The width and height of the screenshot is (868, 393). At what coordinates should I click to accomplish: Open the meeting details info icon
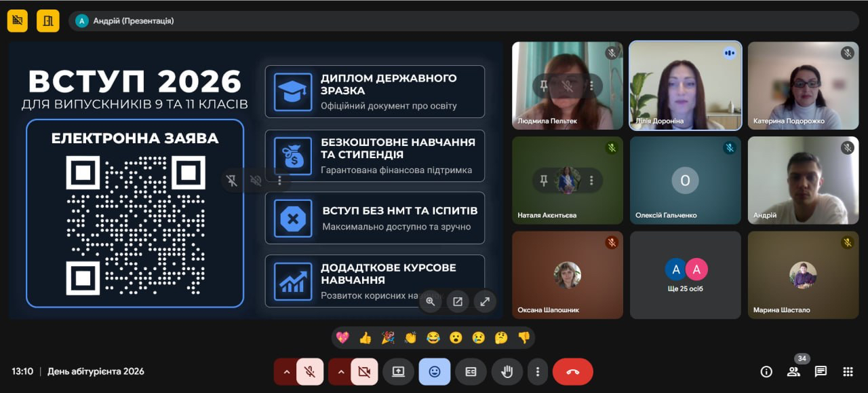766,371
